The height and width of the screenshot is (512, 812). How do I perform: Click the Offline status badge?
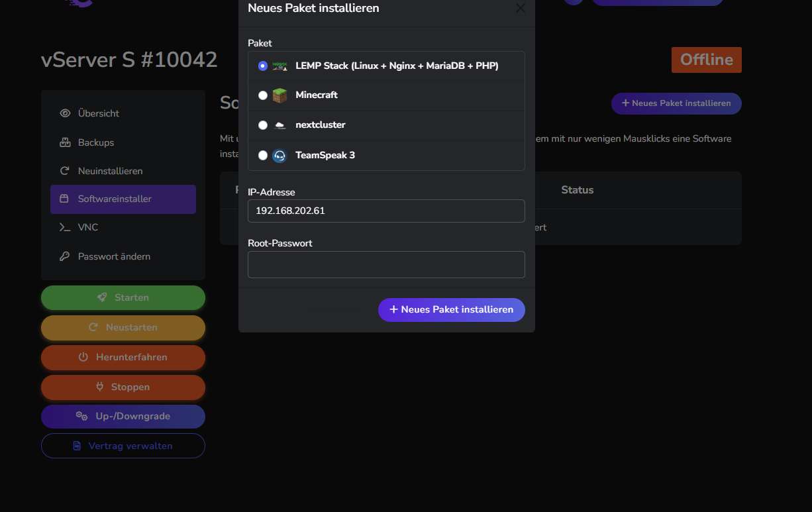tap(707, 60)
